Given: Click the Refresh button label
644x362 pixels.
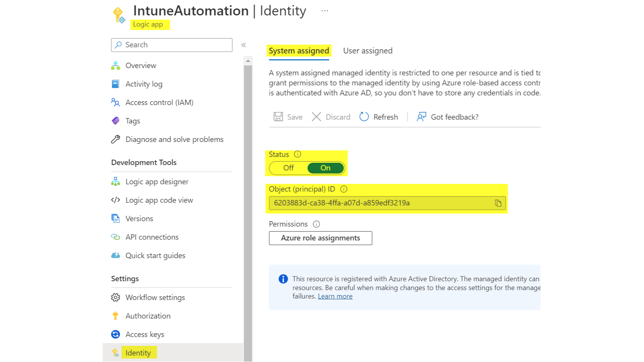Looking at the screenshot, I should point(386,117).
